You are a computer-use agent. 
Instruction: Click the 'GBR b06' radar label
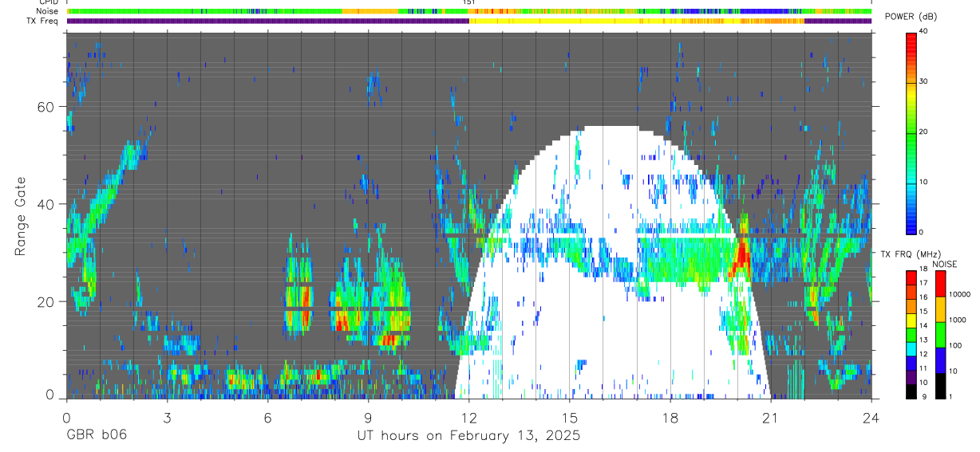click(97, 435)
